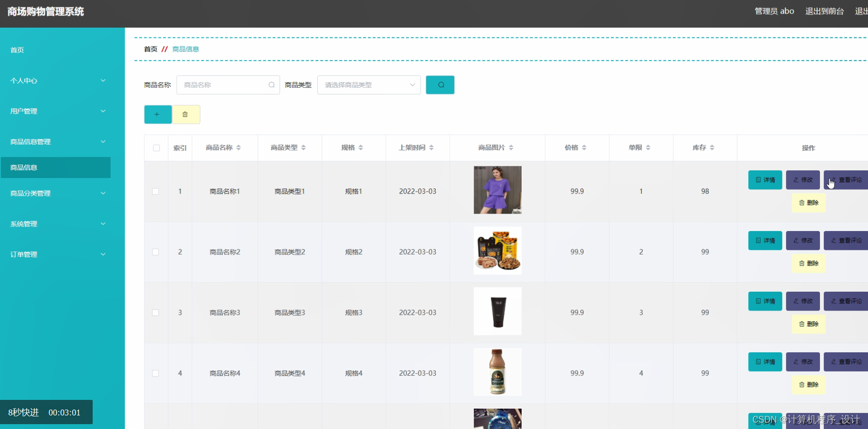Expand the 个人中心 sidebar menu
868x429 pixels.
coord(57,81)
